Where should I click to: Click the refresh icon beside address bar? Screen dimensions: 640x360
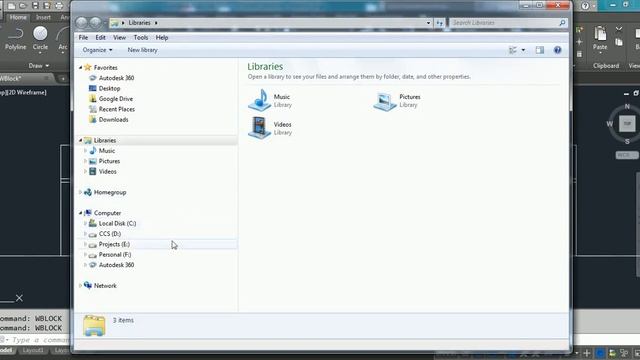(x=440, y=23)
